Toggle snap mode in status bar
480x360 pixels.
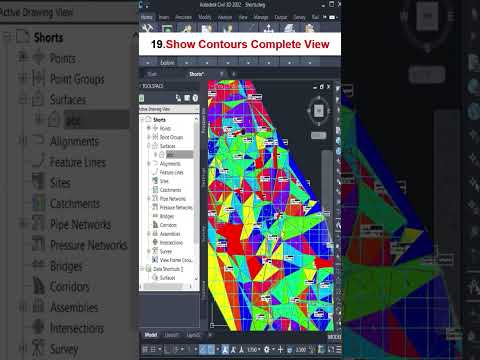click(153, 349)
